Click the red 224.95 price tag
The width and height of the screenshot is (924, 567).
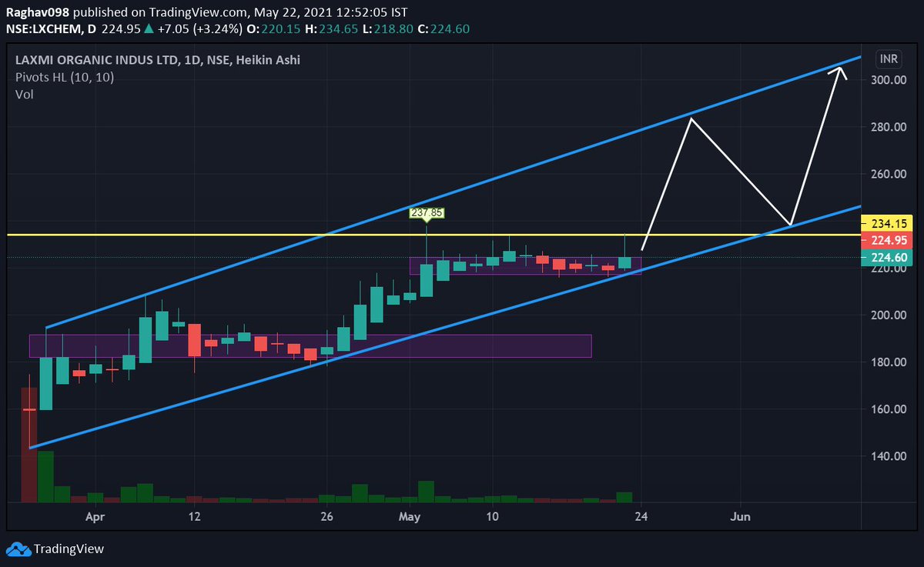pos(886,240)
